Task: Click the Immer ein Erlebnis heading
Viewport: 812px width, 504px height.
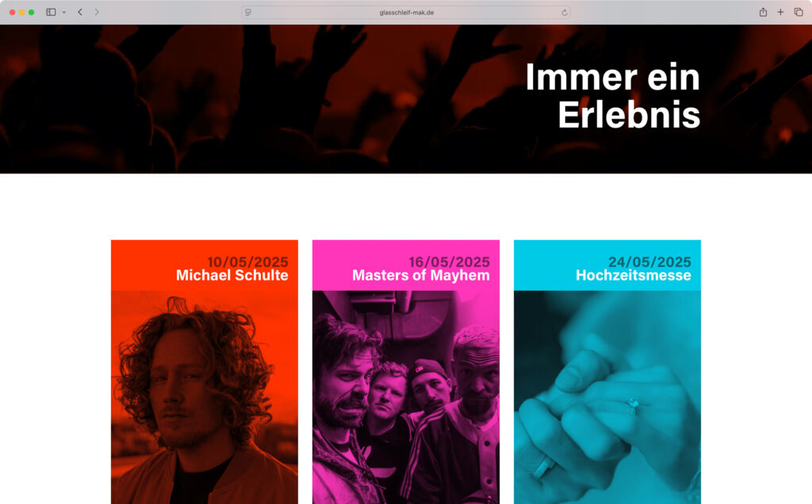Action: coord(613,96)
